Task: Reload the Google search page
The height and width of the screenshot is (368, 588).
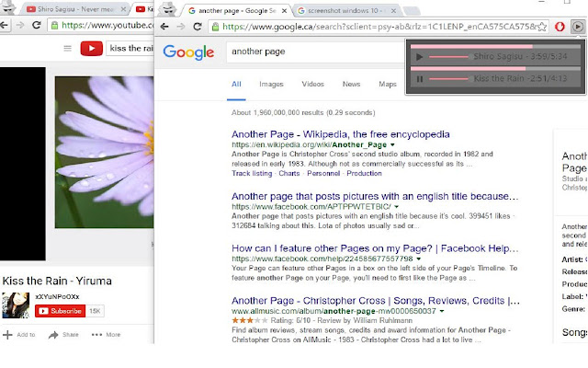Action: pyautogui.click(x=198, y=27)
